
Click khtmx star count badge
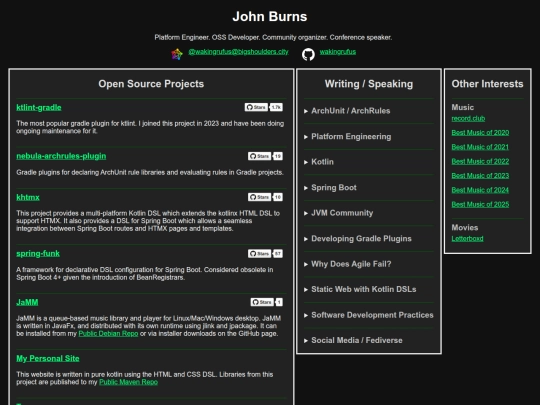click(278, 197)
